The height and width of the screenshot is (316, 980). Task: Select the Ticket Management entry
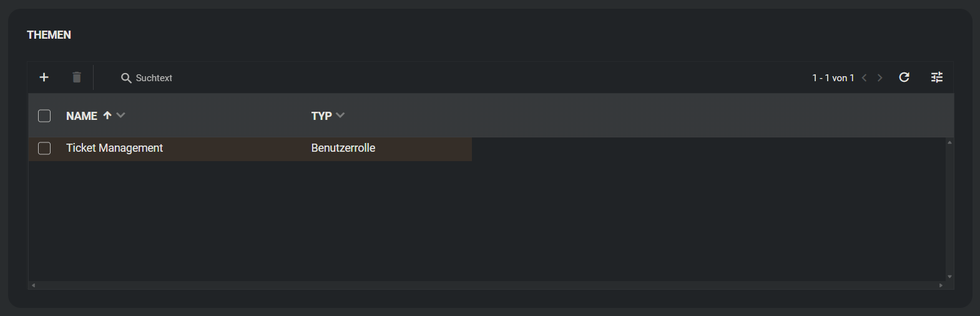(114, 148)
